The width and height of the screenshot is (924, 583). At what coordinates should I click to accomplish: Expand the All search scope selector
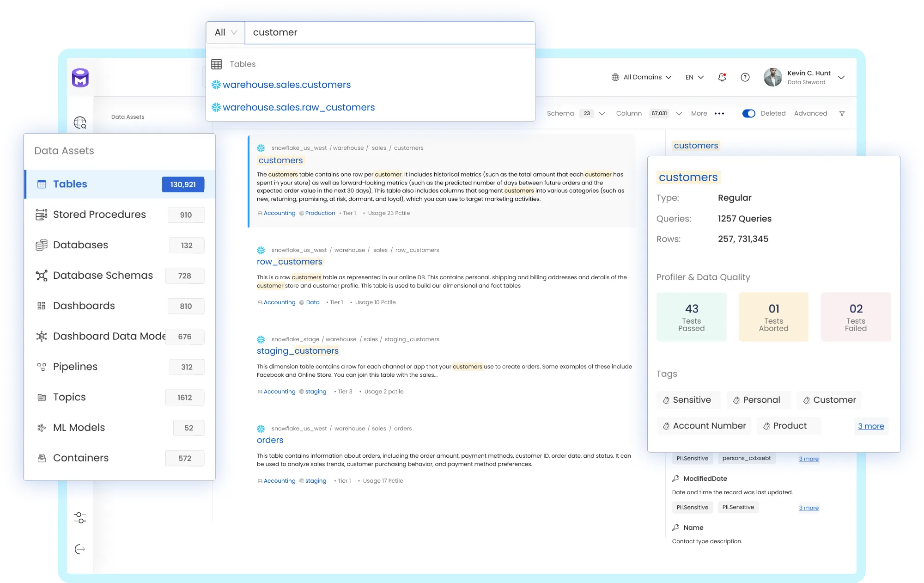click(225, 32)
